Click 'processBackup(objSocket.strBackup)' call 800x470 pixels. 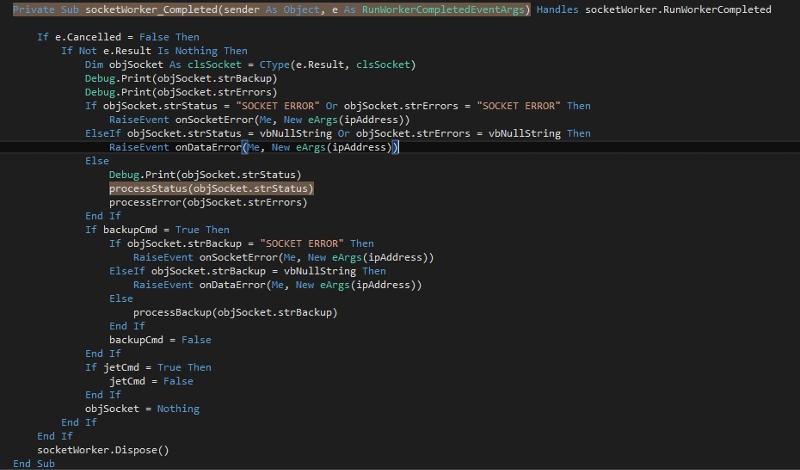click(x=235, y=312)
